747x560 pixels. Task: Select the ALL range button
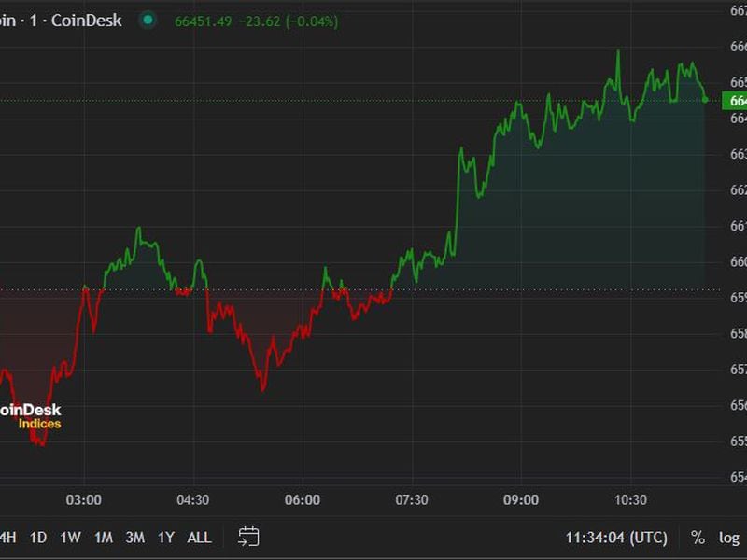click(x=197, y=538)
